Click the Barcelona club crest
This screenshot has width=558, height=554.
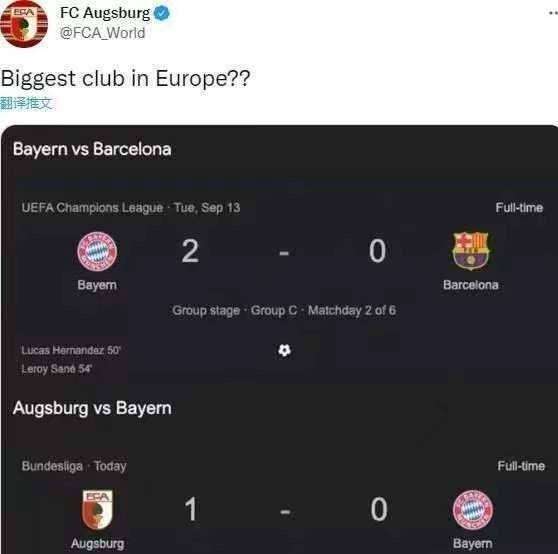click(x=470, y=251)
